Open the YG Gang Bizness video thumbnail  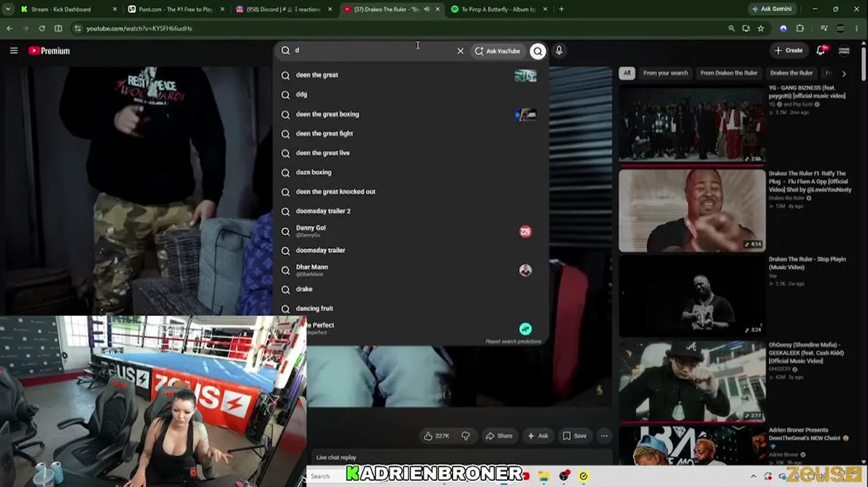(692, 123)
